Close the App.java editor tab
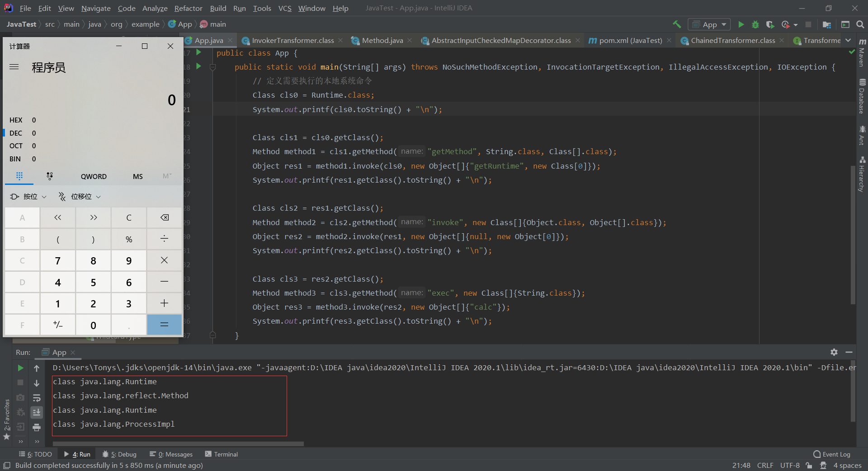This screenshot has width=868, height=471. (x=230, y=40)
